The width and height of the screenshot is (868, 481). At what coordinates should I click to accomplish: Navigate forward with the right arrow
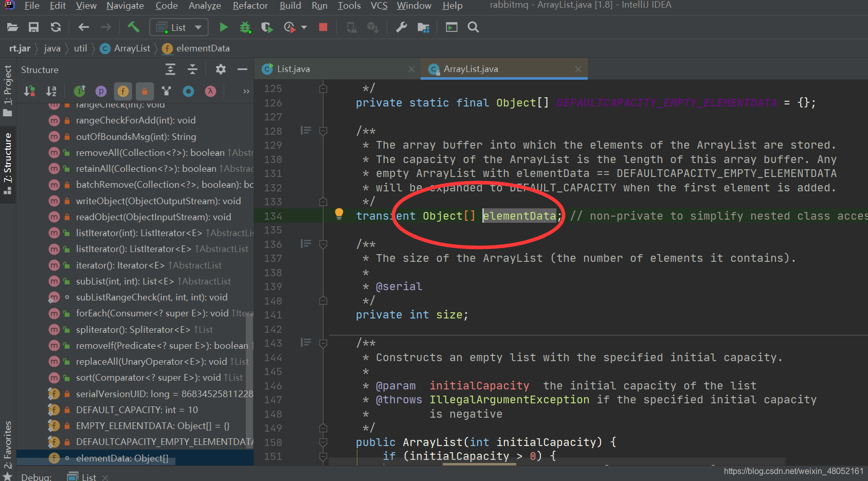[x=105, y=27]
